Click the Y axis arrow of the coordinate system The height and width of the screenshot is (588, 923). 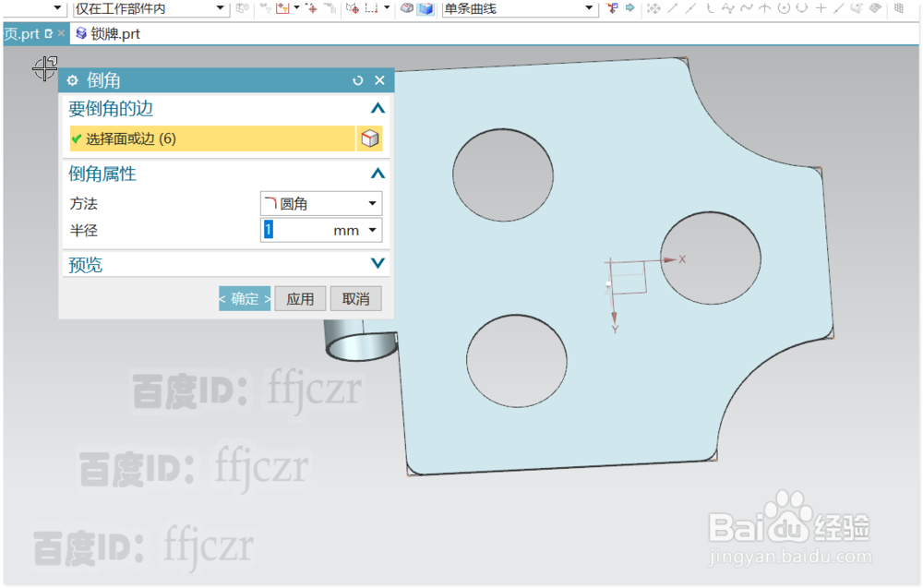614,318
